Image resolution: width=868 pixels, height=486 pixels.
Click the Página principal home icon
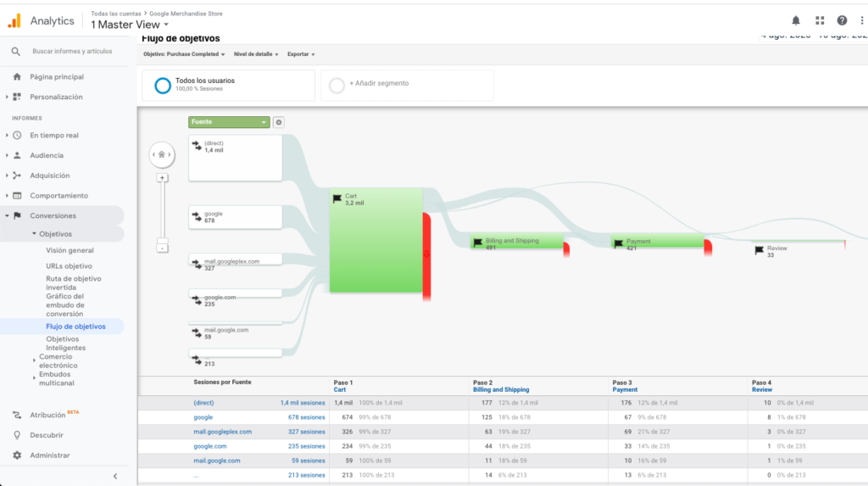pos(17,76)
